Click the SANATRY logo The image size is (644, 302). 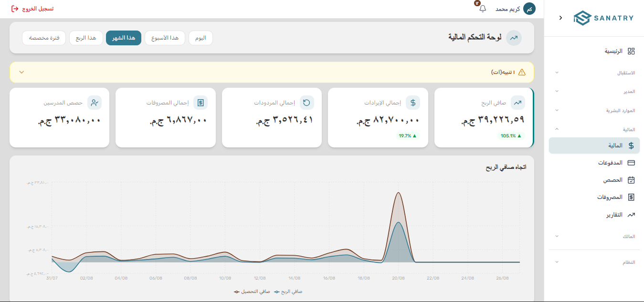[x=603, y=18]
